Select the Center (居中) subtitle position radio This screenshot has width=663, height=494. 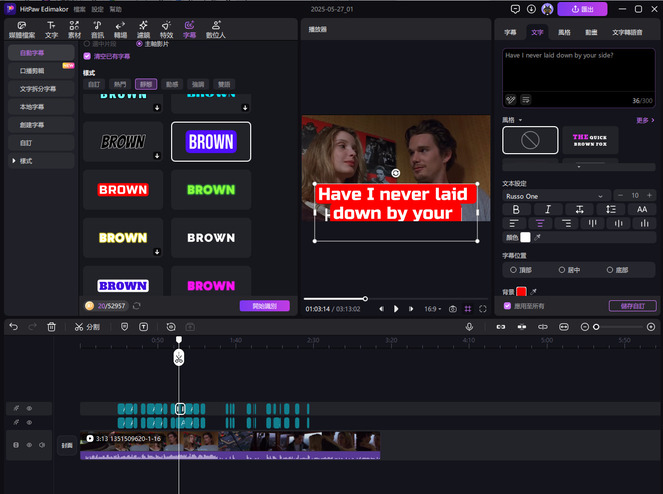[x=562, y=270]
